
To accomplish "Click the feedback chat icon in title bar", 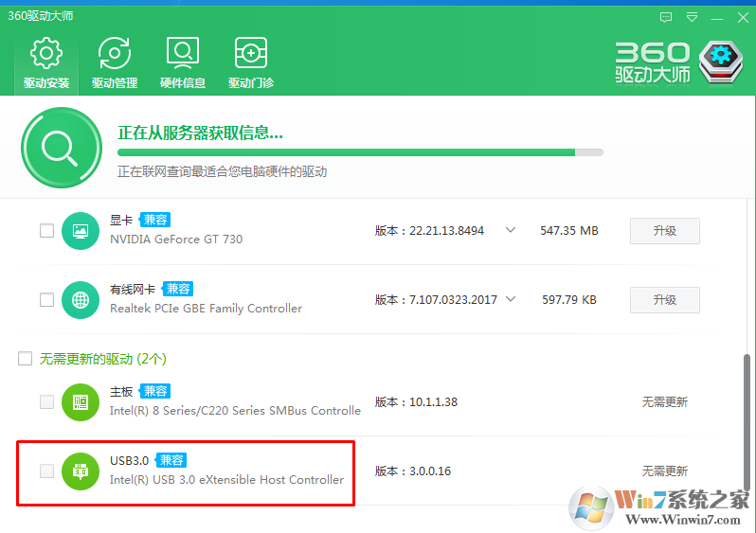I will tap(666, 18).
